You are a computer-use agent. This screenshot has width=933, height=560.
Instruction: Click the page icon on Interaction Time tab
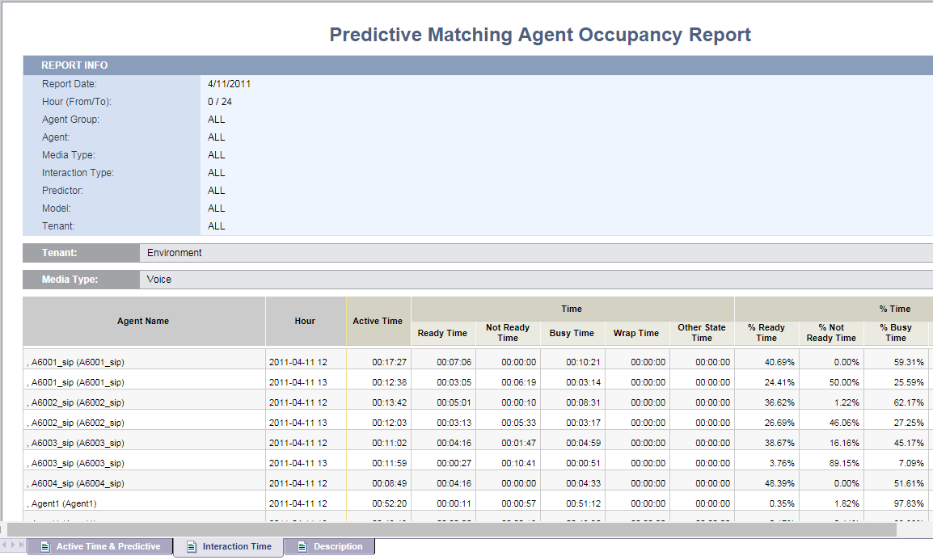point(192,547)
